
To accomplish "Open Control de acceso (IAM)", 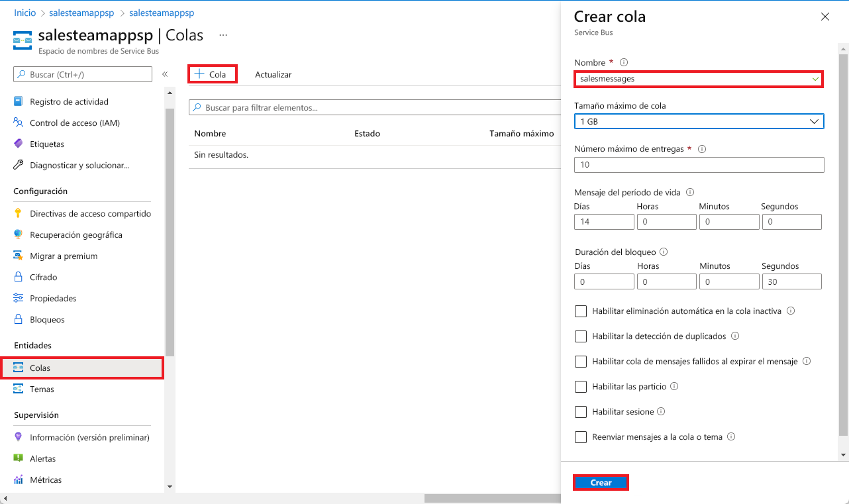I will (x=75, y=123).
